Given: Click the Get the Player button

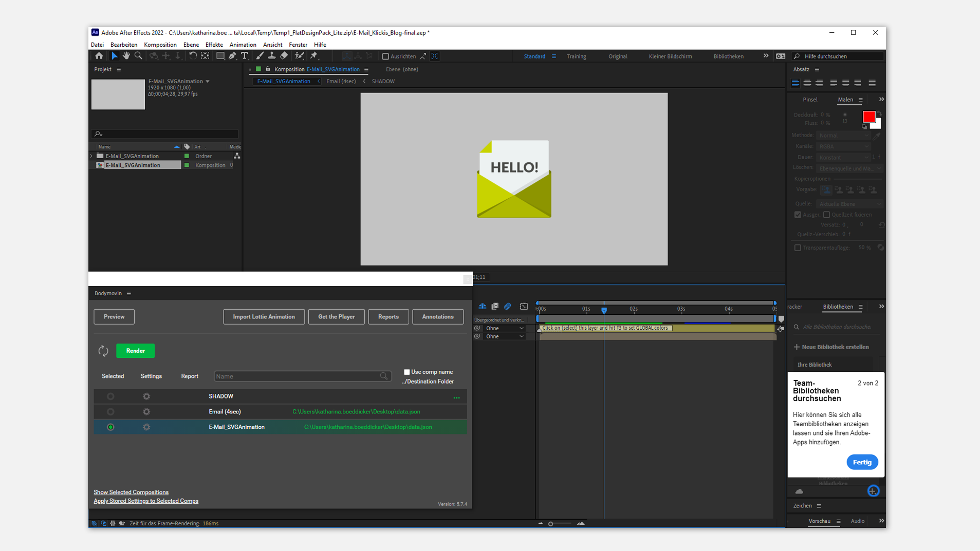Looking at the screenshot, I should [336, 317].
